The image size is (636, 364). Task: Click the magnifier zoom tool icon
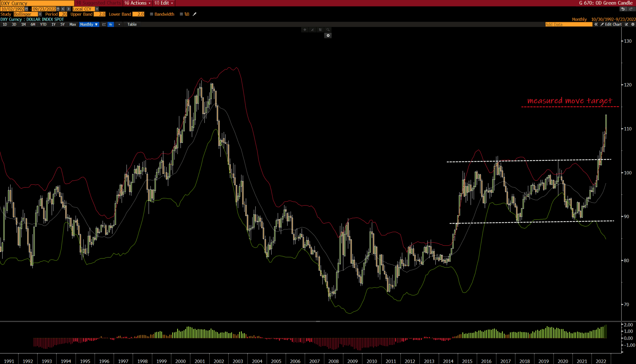click(328, 30)
